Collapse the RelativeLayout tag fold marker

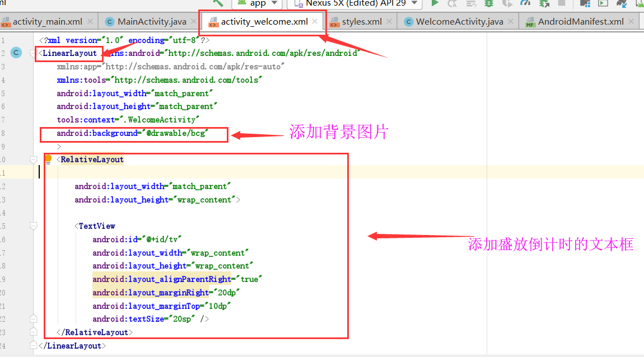(34, 159)
